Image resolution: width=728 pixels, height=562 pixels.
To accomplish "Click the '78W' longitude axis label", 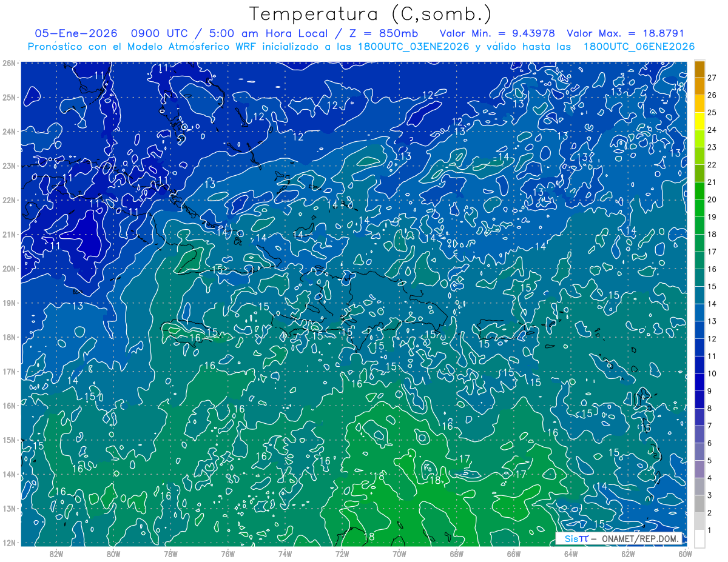I will [x=170, y=554].
